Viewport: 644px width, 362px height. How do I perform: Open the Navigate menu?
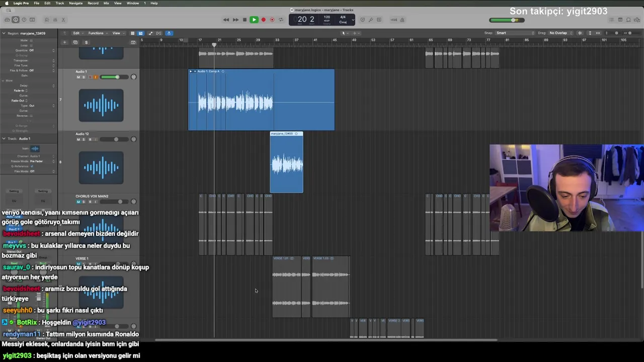tap(76, 3)
